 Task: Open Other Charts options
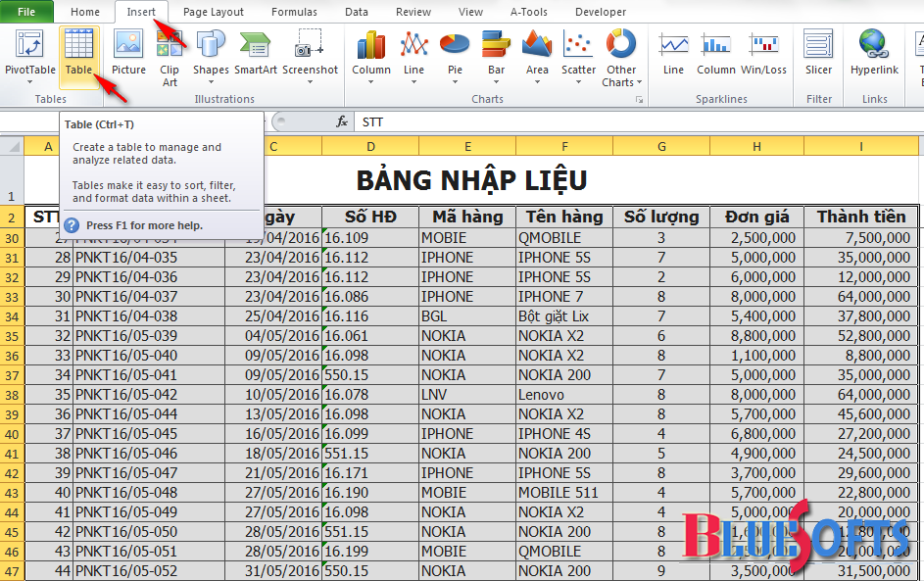pos(621,59)
